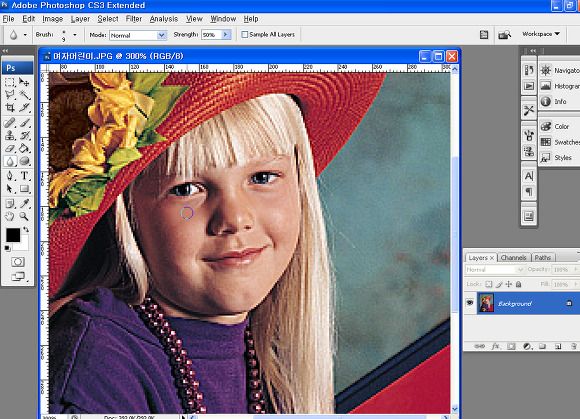Change the screen mode

(18, 276)
